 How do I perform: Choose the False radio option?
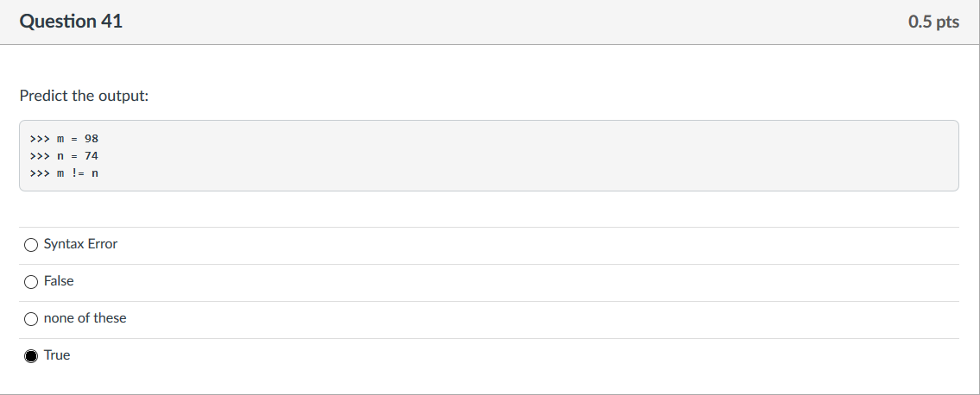(x=30, y=282)
